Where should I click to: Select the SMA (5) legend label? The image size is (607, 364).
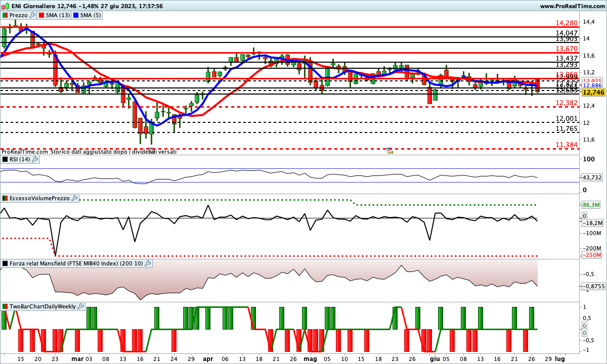tap(91, 15)
